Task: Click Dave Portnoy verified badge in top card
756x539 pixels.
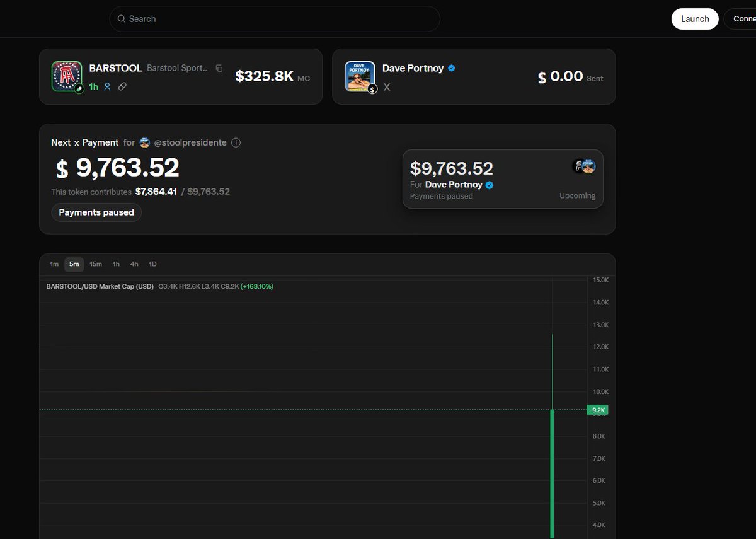Action: point(452,68)
